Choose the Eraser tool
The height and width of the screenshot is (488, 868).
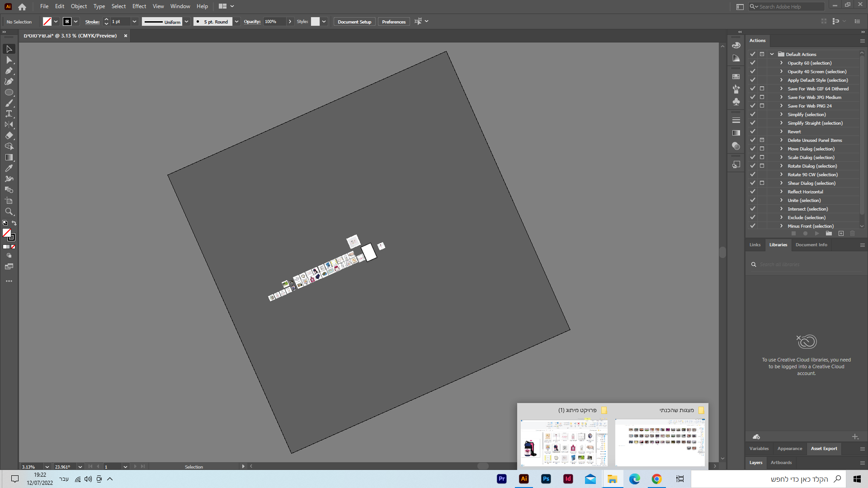[x=9, y=136]
